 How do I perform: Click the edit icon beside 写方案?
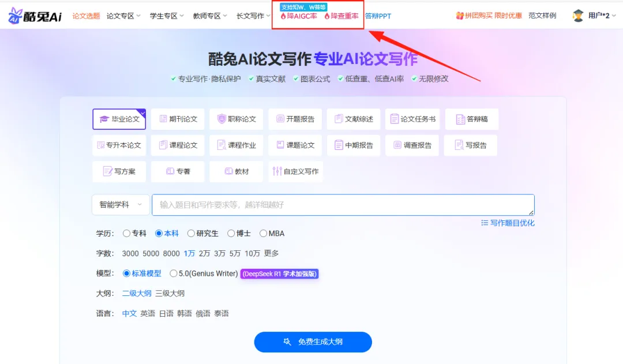[x=107, y=171]
